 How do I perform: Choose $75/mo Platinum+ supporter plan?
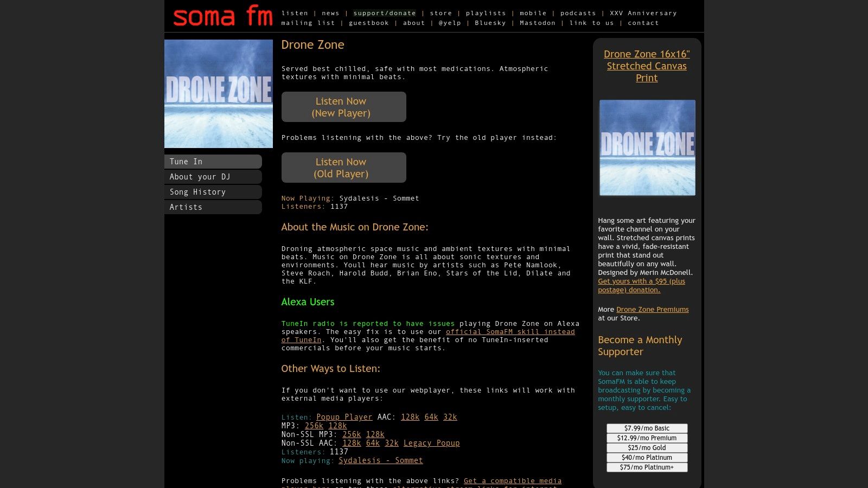pyautogui.click(x=647, y=467)
